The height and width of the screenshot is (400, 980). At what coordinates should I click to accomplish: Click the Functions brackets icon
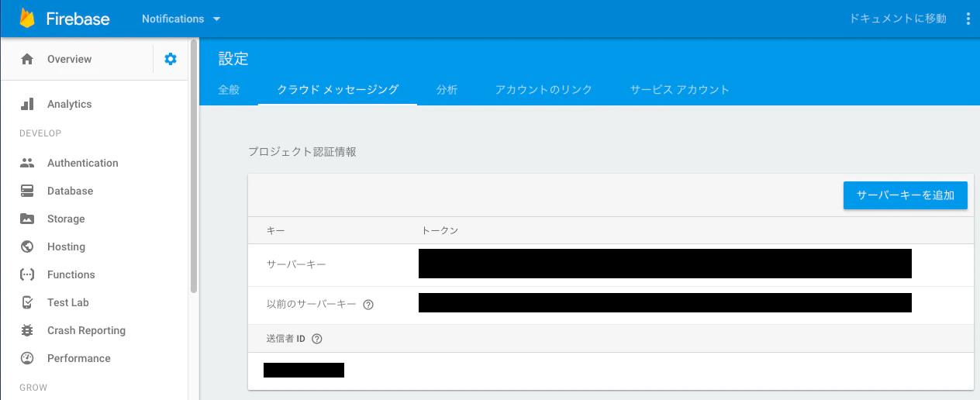coord(27,274)
